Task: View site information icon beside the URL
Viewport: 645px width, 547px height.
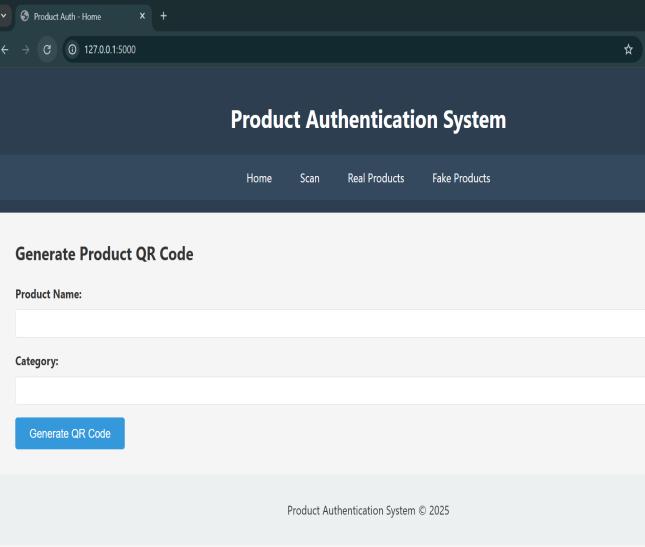Action: 72,50
